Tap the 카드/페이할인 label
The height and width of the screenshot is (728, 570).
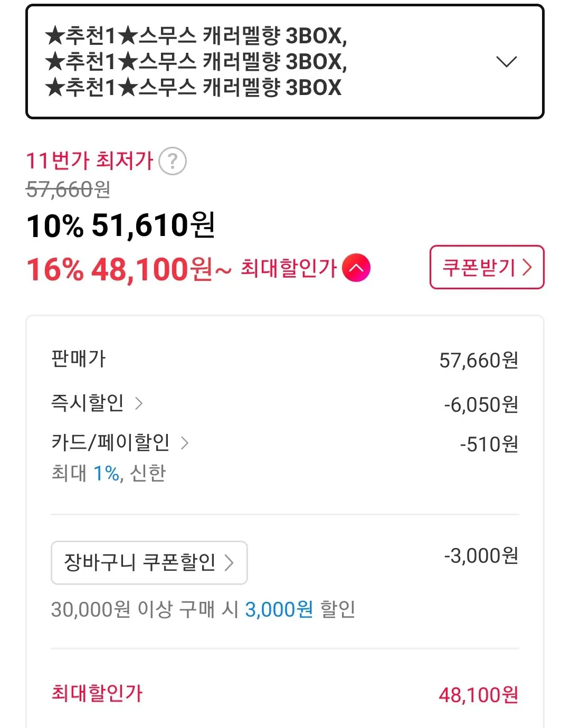pyautogui.click(x=110, y=442)
